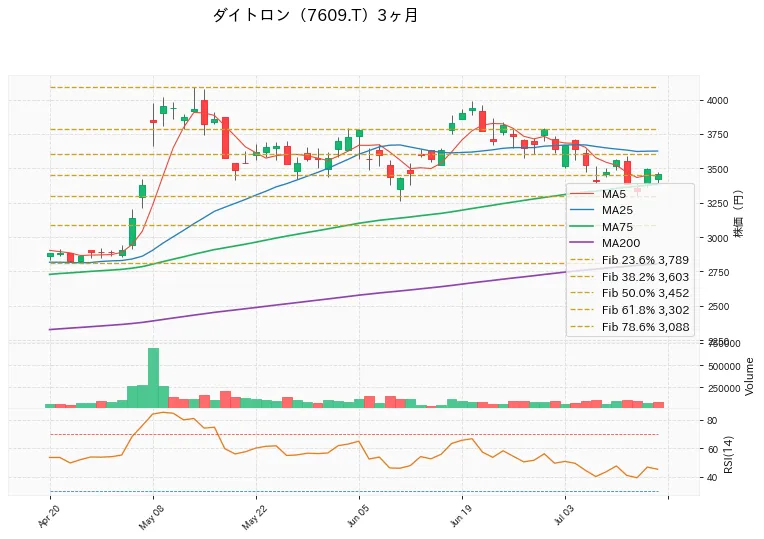This screenshot has height=539, width=764.
Task: Click the May 22 date axis label
Action: (x=254, y=518)
